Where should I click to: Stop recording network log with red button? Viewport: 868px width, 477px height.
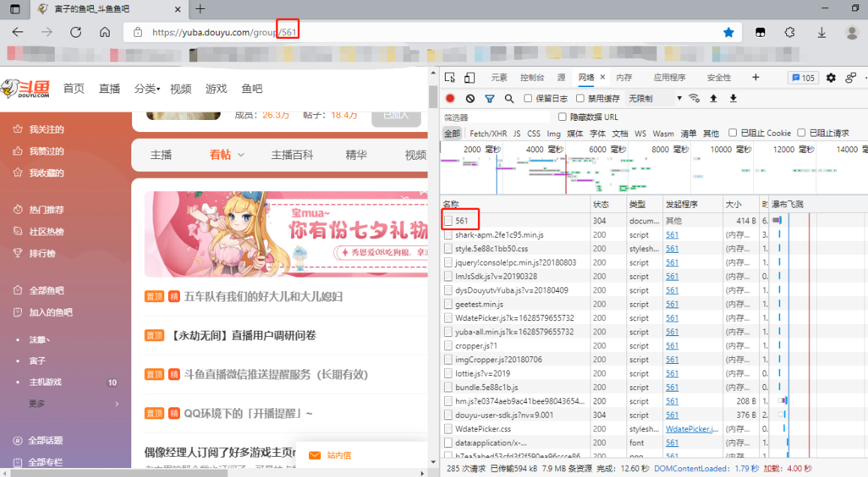(450, 98)
